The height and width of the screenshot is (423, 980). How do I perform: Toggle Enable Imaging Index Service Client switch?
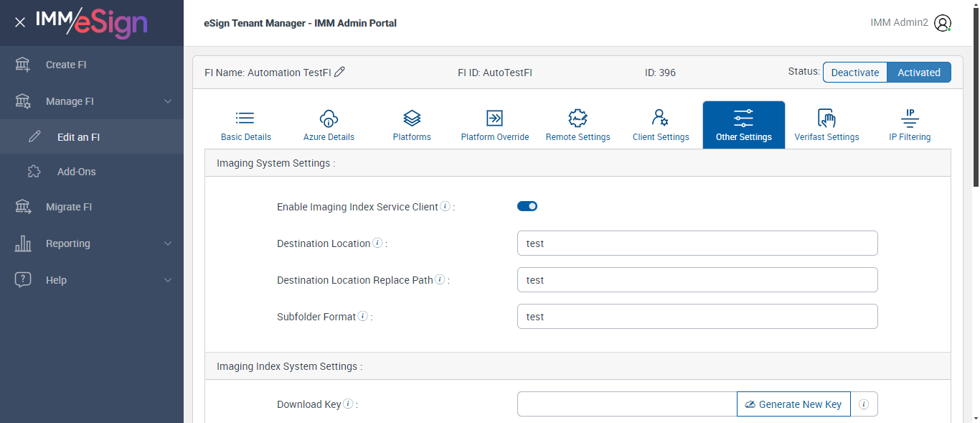[x=527, y=207]
